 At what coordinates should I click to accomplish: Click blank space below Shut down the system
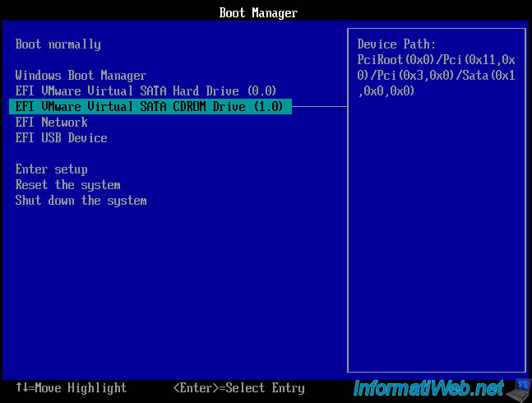[164, 288]
